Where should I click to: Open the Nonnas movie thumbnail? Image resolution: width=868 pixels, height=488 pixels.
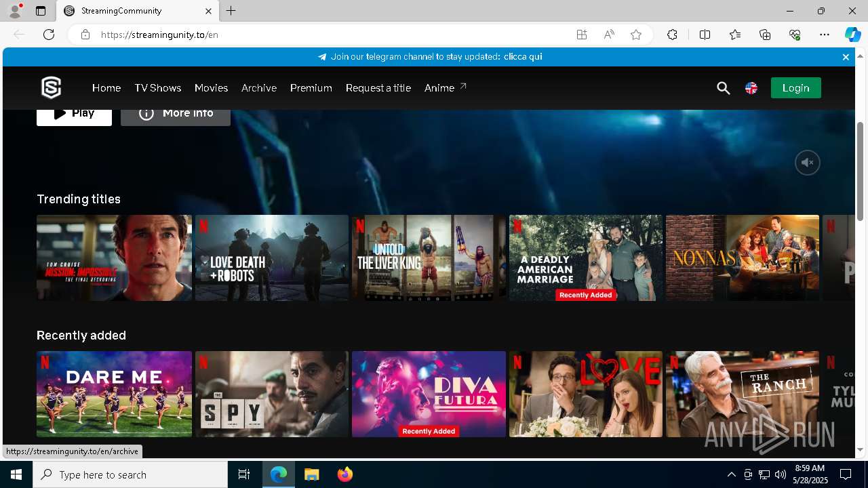pos(743,258)
